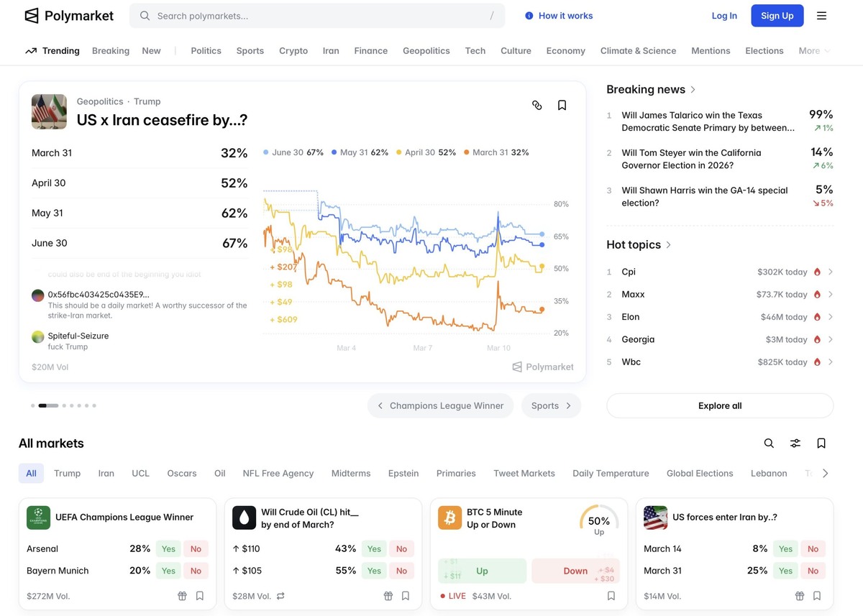
Task: Click the Search polymarkets input field
Action: [316, 16]
